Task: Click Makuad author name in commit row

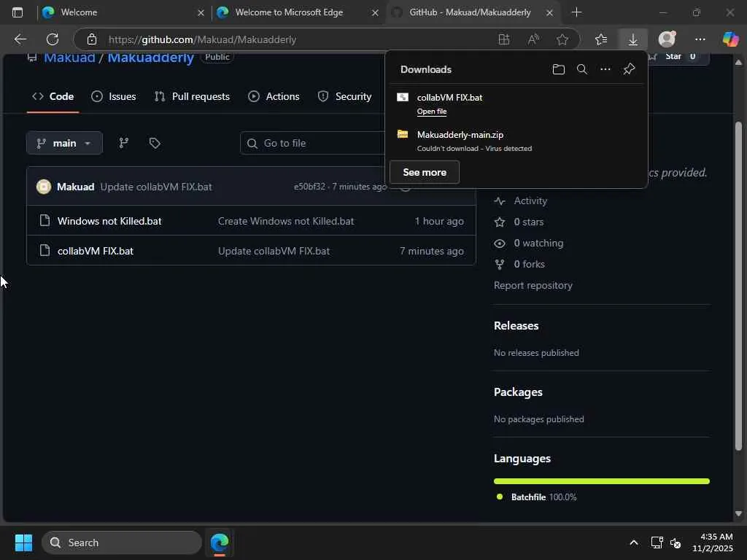Action: (75, 187)
